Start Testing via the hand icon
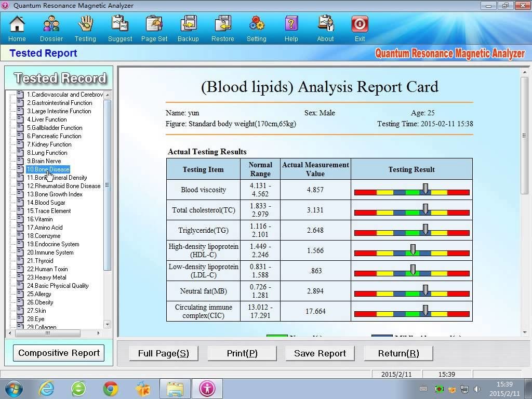This screenshot has width=532, height=399. 85,24
